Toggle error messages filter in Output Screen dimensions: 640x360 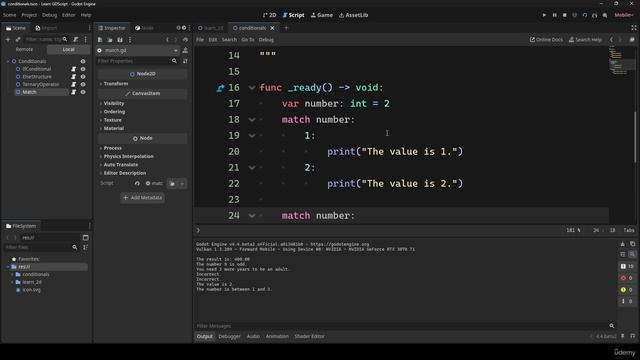627,278
